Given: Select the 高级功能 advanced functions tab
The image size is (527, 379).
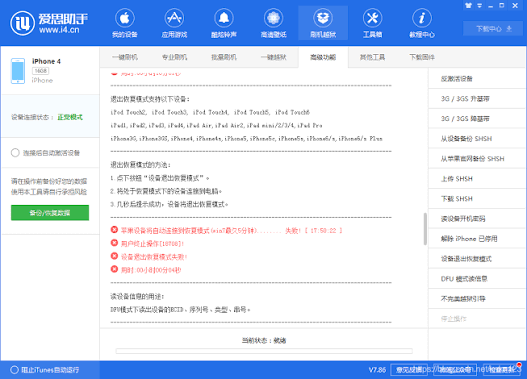Looking at the screenshot, I should pyautogui.click(x=323, y=57).
